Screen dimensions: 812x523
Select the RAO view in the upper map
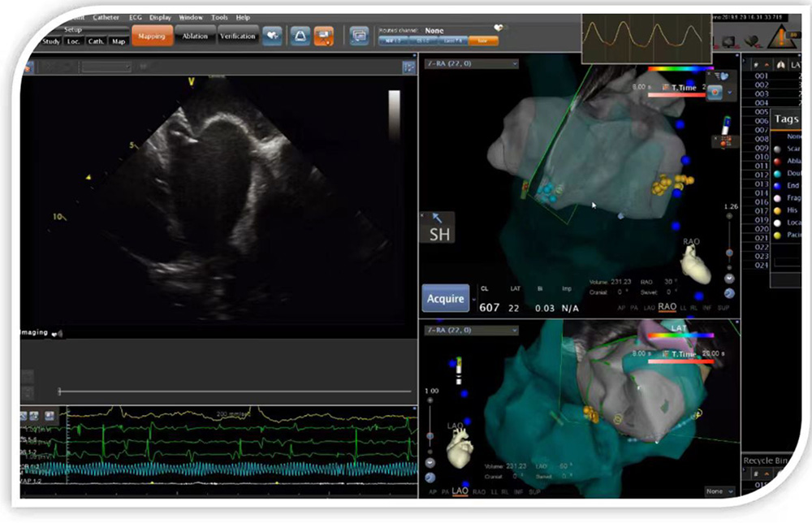(x=667, y=307)
